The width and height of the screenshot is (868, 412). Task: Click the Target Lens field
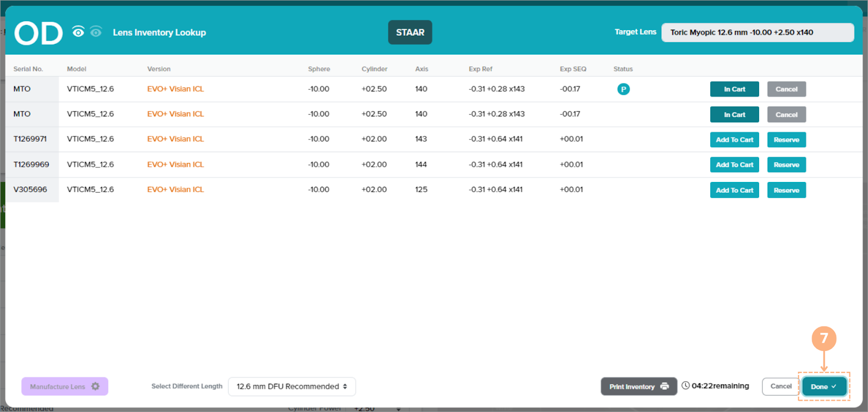point(757,32)
